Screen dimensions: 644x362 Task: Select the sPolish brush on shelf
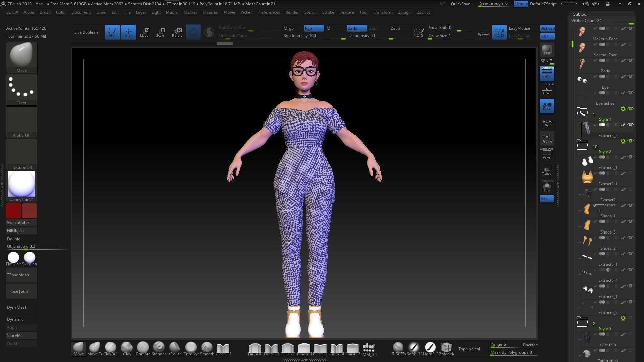click(175, 349)
